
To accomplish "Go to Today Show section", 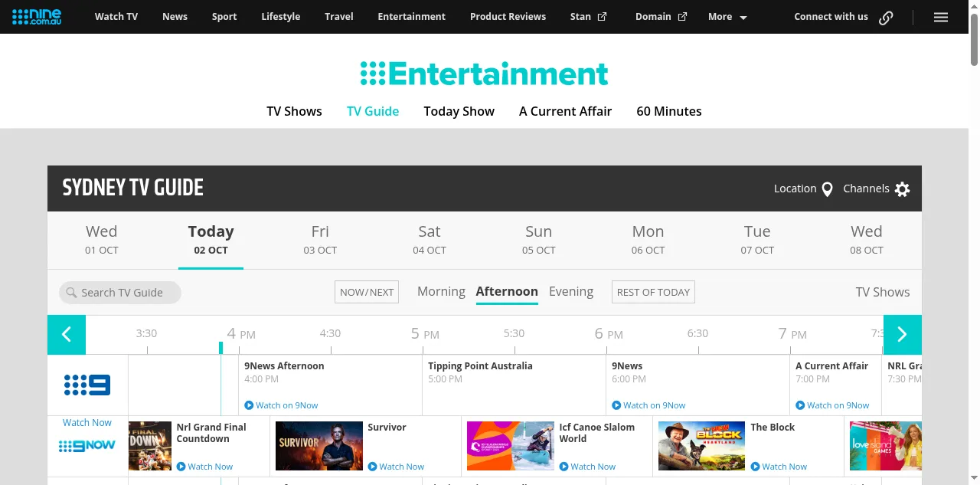I will (459, 111).
